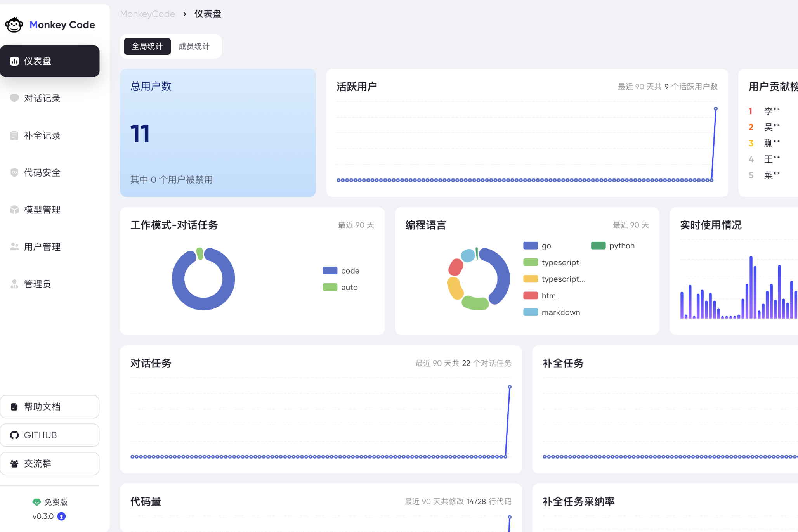
Task: Click the MonkeyCode breadcrumb link
Action: coord(147,14)
